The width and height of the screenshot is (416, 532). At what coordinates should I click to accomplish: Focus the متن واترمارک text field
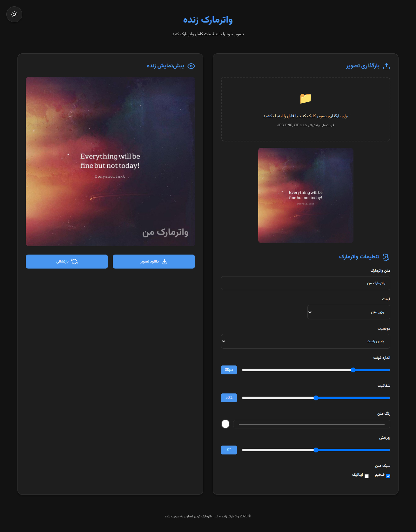[x=305, y=283]
